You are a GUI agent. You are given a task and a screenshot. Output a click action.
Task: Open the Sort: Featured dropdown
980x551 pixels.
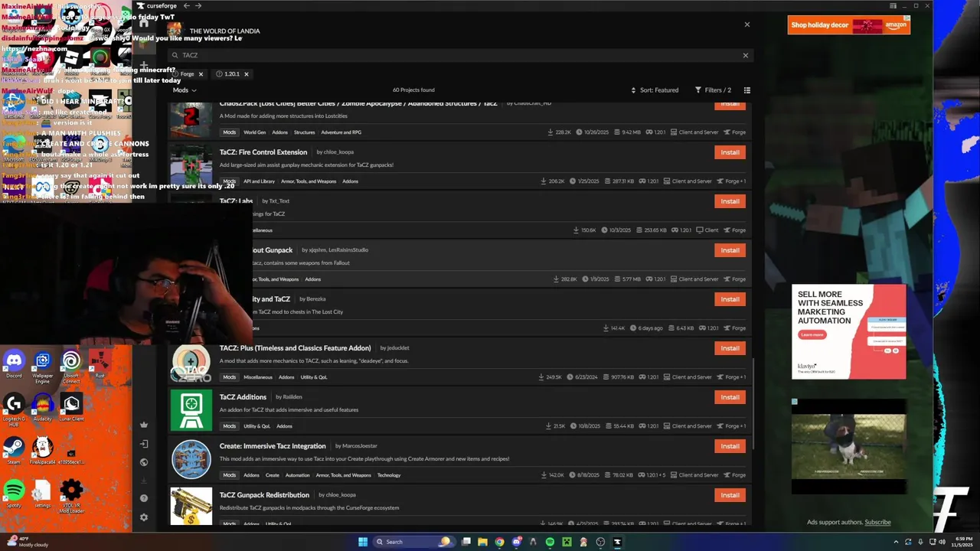click(655, 90)
